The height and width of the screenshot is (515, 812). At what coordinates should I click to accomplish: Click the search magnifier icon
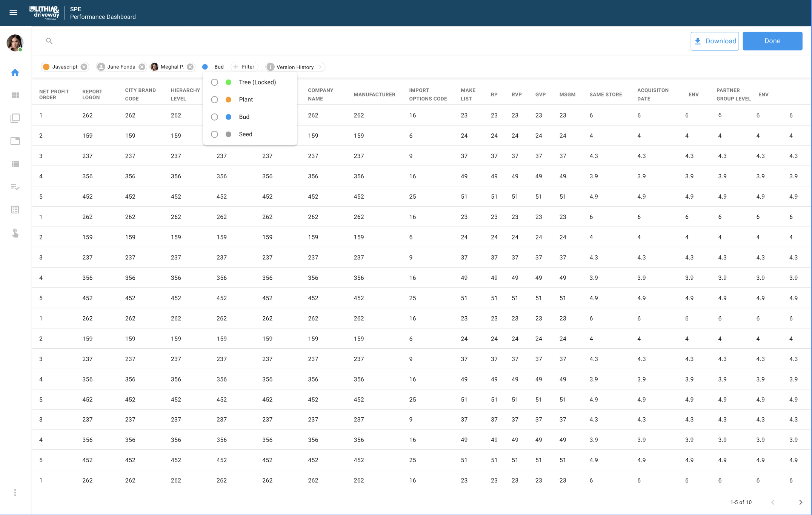click(x=49, y=41)
